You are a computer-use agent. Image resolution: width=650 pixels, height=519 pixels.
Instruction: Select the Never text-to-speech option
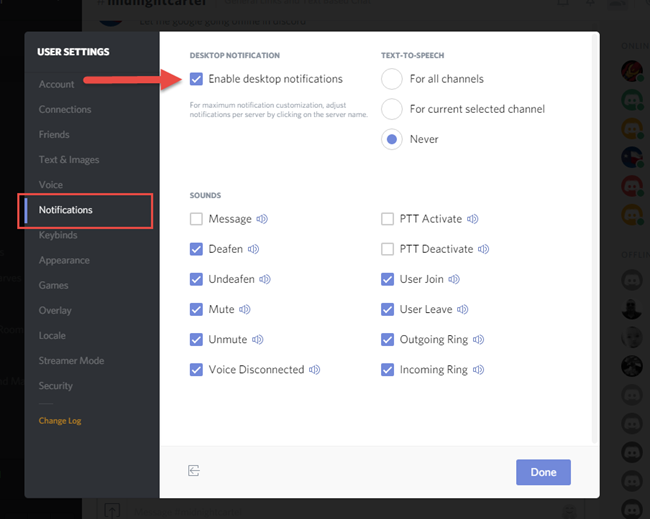click(x=392, y=139)
